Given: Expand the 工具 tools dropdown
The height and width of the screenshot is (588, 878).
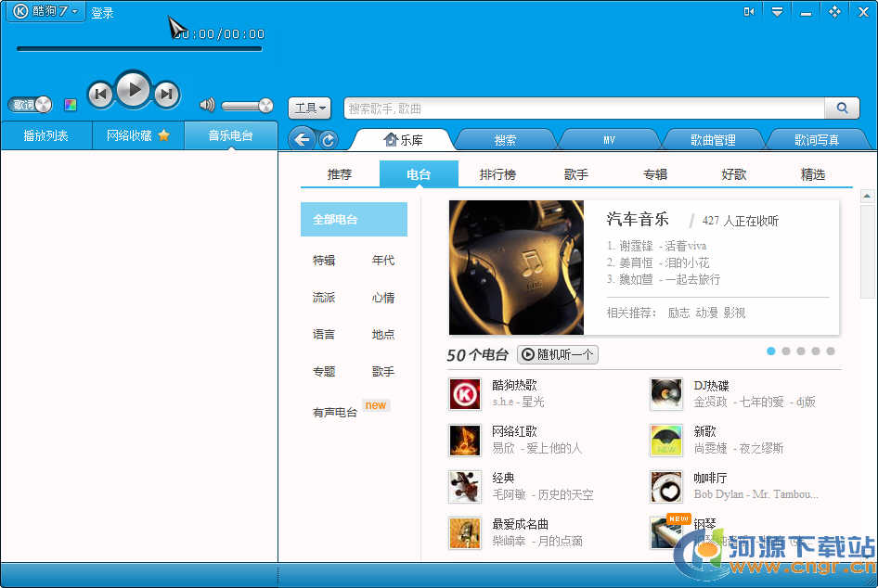Looking at the screenshot, I should click(310, 108).
